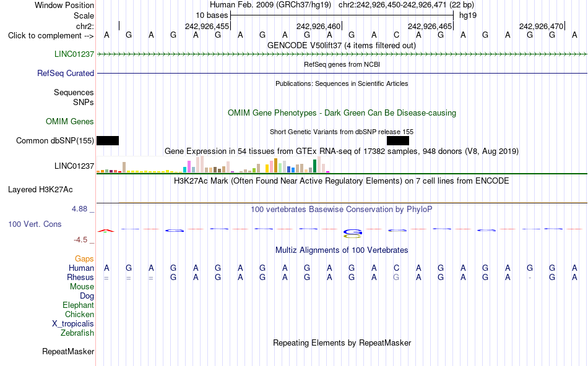Click 'RefSeq genes from NCBI' title
Image resolution: width=588 pixels, height=366 pixels.
click(x=342, y=64)
